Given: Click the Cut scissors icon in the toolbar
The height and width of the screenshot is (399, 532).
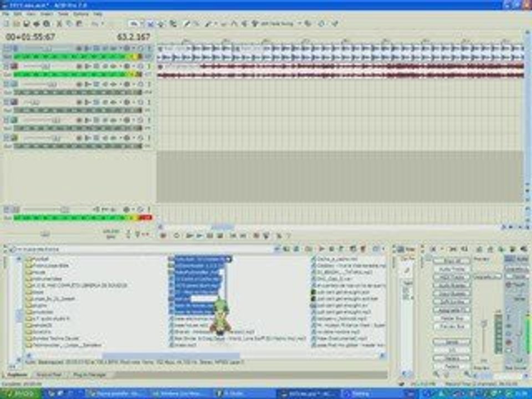Looking at the screenshot, I should (x=60, y=24).
